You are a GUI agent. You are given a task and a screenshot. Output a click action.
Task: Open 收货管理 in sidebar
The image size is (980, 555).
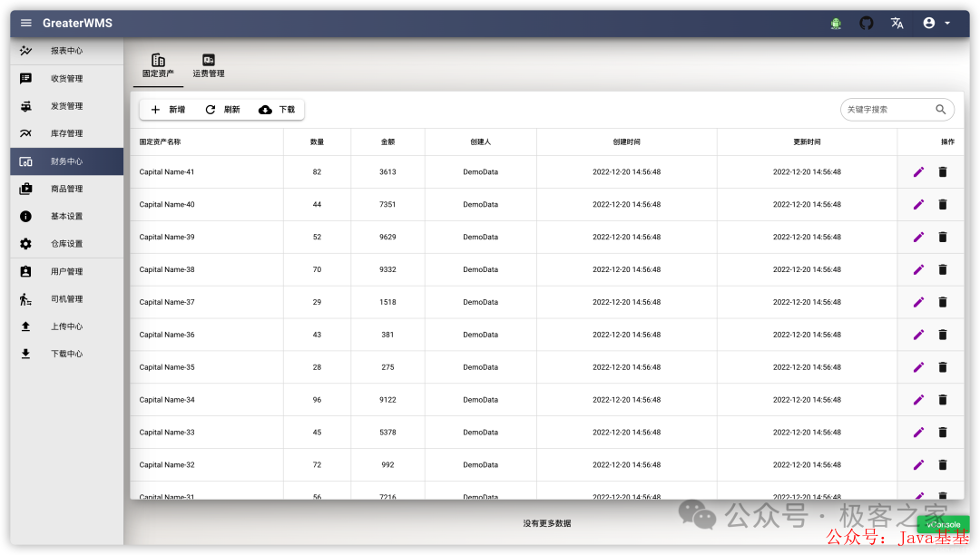click(67, 79)
